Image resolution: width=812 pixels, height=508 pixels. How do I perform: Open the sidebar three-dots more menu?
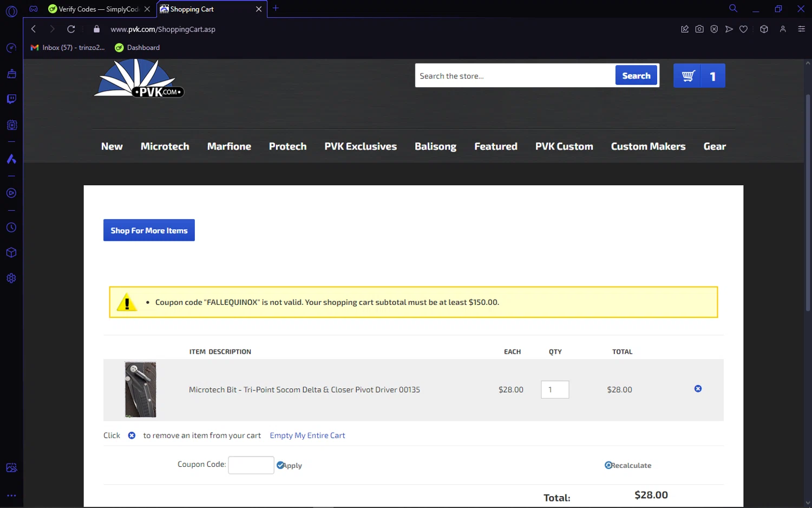point(11,496)
